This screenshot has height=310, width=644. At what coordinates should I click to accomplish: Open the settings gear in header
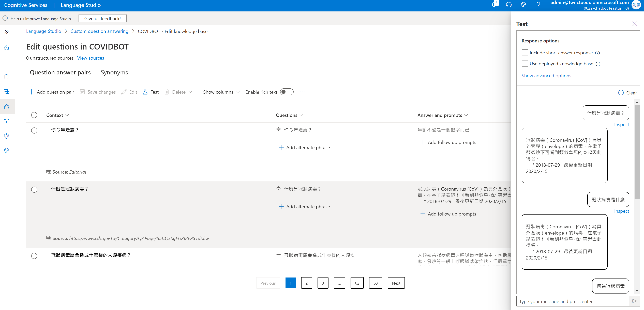pos(523,5)
